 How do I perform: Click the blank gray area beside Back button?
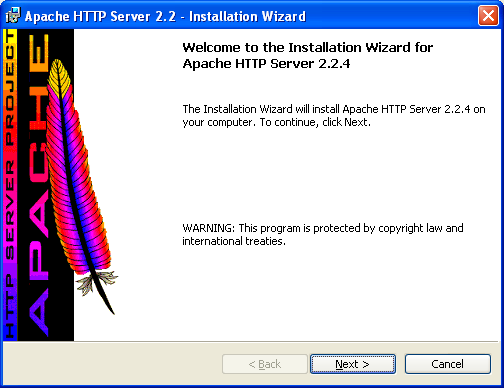113,364
